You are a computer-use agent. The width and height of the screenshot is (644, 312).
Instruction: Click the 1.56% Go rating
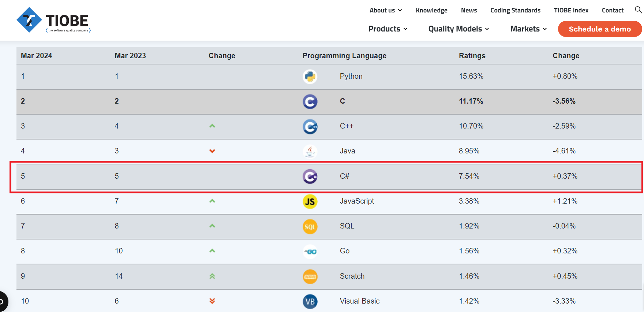tap(469, 251)
